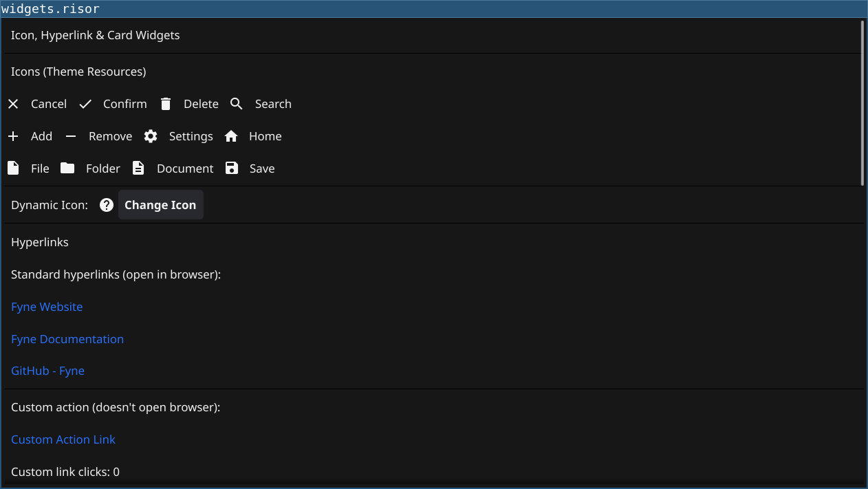The image size is (868, 489).
Task: Click the Confirm checkmark icon
Action: coord(85,104)
